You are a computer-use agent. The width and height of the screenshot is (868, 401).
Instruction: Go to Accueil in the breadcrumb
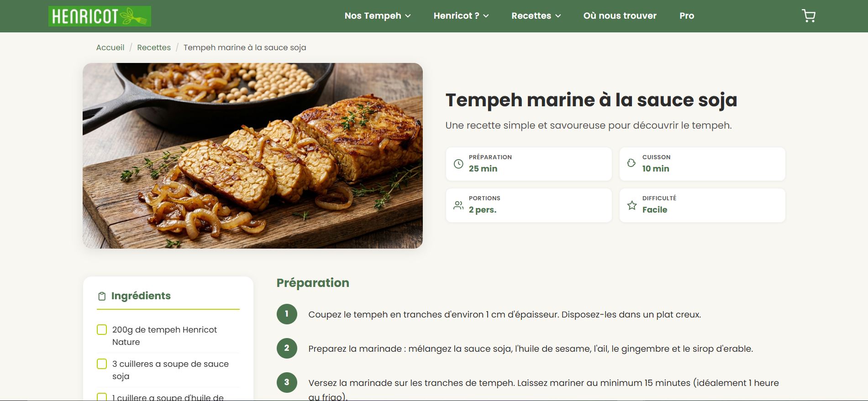110,47
